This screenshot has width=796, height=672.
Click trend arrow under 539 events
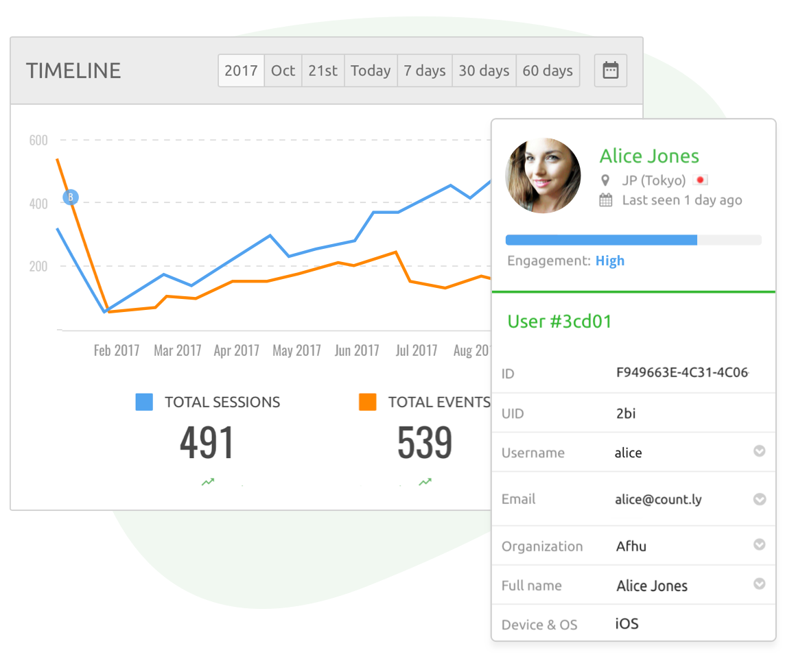click(x=425, y=482)
